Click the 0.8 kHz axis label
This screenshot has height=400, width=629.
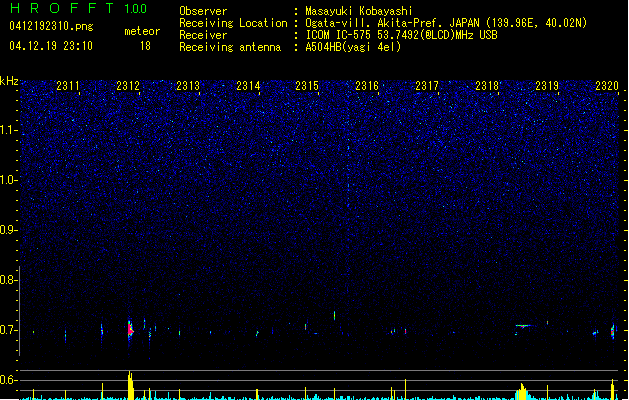[x=8, y=280]
